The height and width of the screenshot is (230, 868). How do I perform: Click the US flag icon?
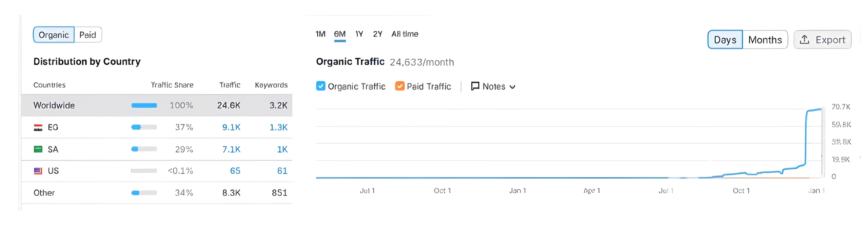click(38, 171)
